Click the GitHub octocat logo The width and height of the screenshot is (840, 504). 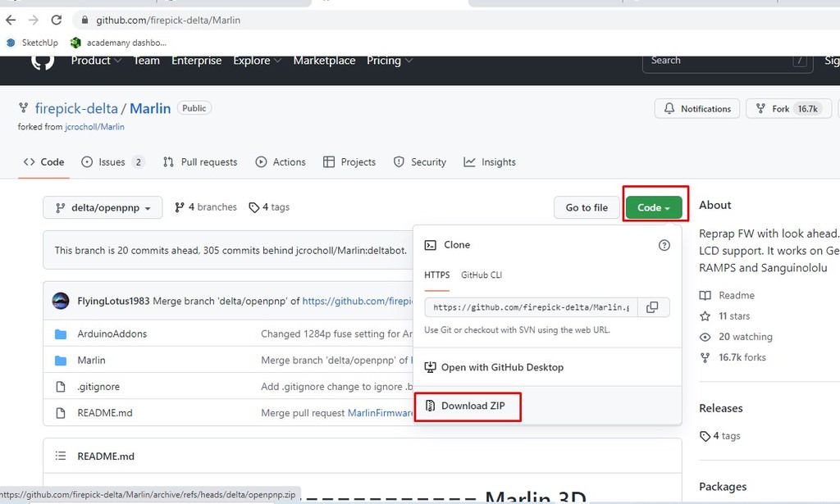[43, 61]
